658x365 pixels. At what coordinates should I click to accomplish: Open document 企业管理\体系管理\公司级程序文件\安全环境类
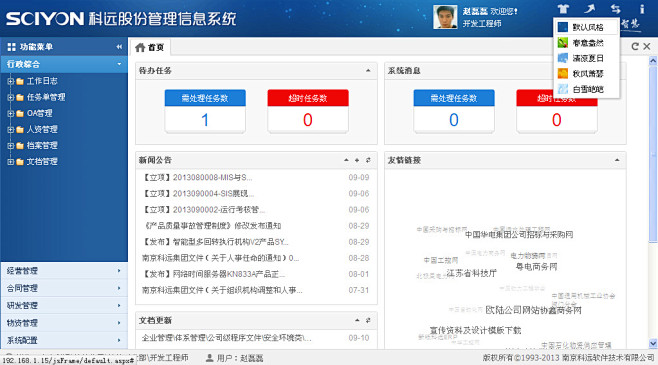(227, 338)
